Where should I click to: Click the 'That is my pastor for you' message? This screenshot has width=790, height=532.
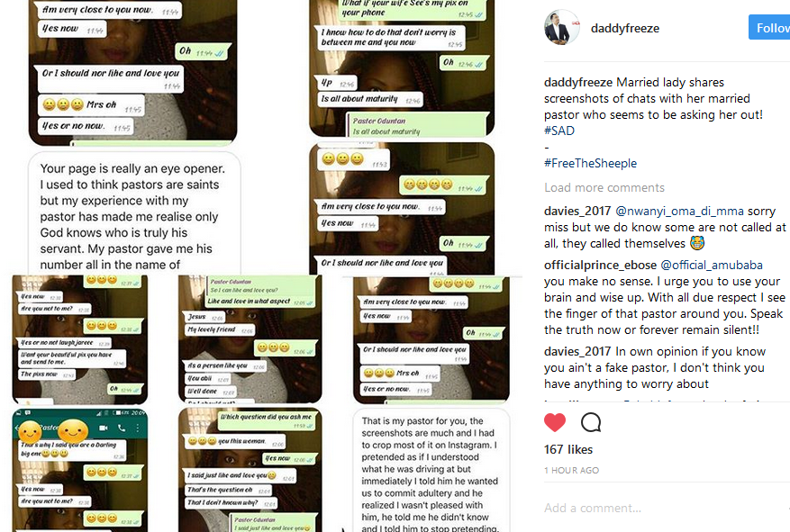click(x=431, y=471)
